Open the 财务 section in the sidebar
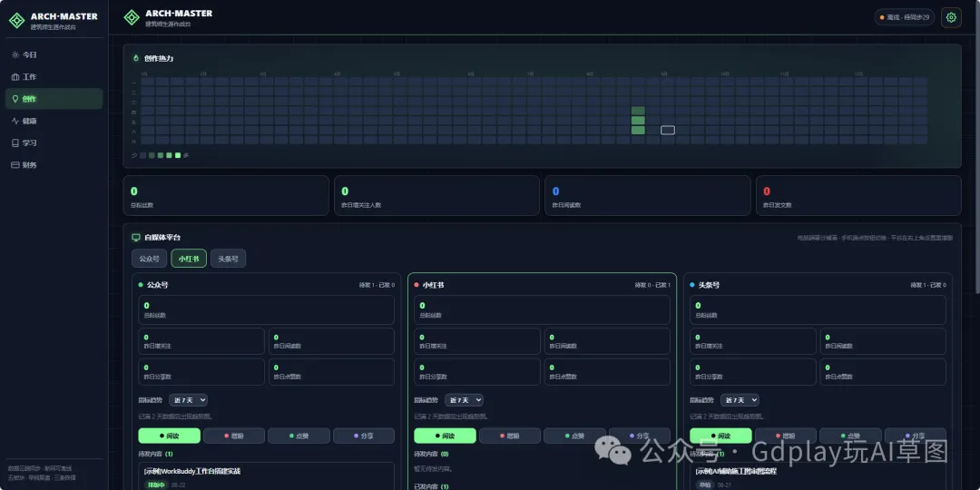980x490 pixels. point(54,165)
